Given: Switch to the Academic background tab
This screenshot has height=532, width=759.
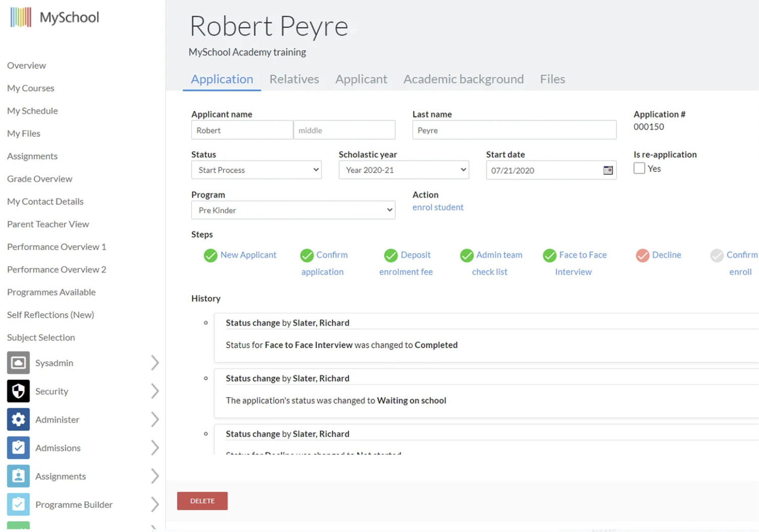Looking at the screenshot, I should pos(463,79).
